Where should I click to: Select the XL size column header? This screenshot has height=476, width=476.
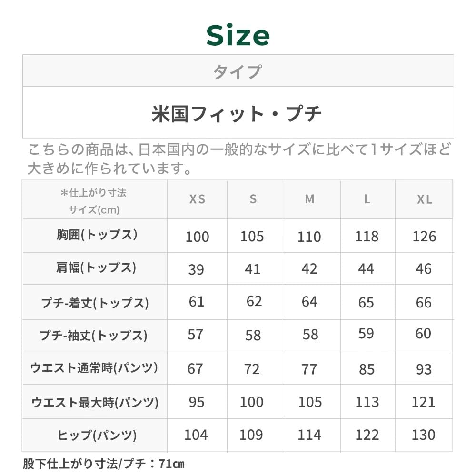[x=424, y=199]
